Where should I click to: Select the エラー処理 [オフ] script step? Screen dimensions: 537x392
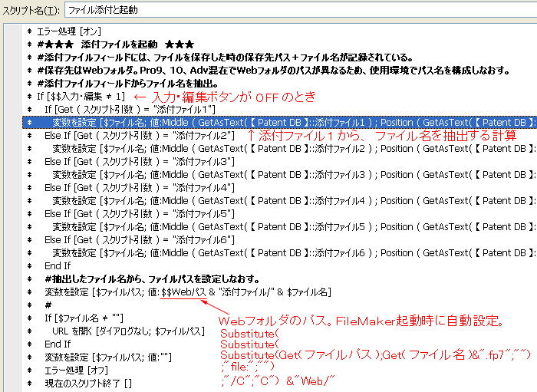pyautogui.click(x=77, y=370)
